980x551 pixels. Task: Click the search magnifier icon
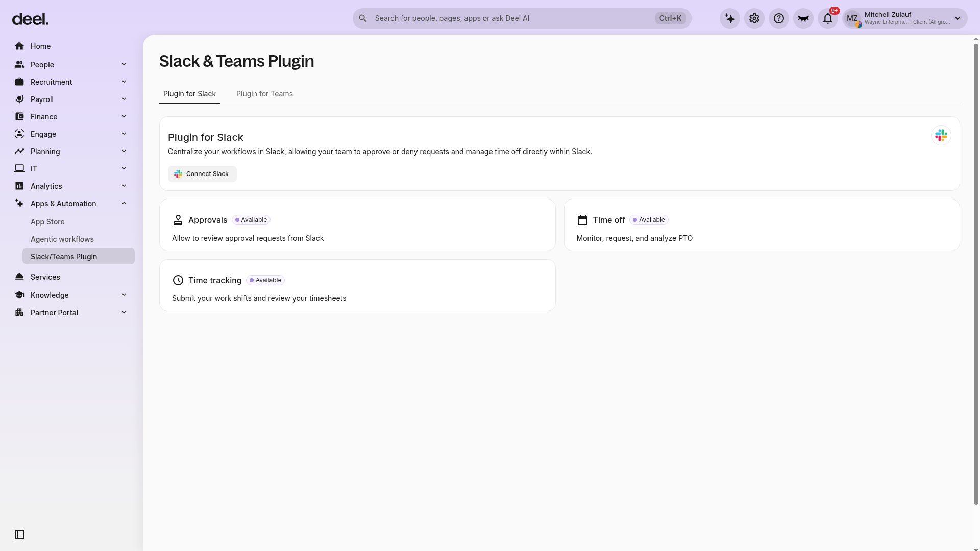pyautogui.click(x=363, y=18)
